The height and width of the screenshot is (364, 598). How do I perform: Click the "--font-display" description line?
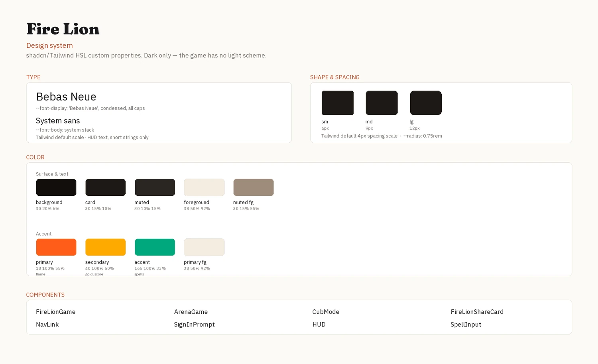click(x=90, y=108)
